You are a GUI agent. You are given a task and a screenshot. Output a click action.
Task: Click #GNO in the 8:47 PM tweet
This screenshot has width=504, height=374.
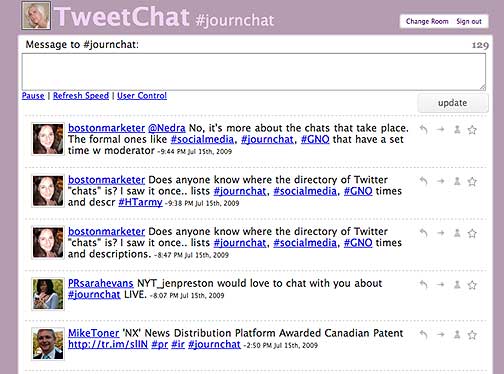[358, 243]
